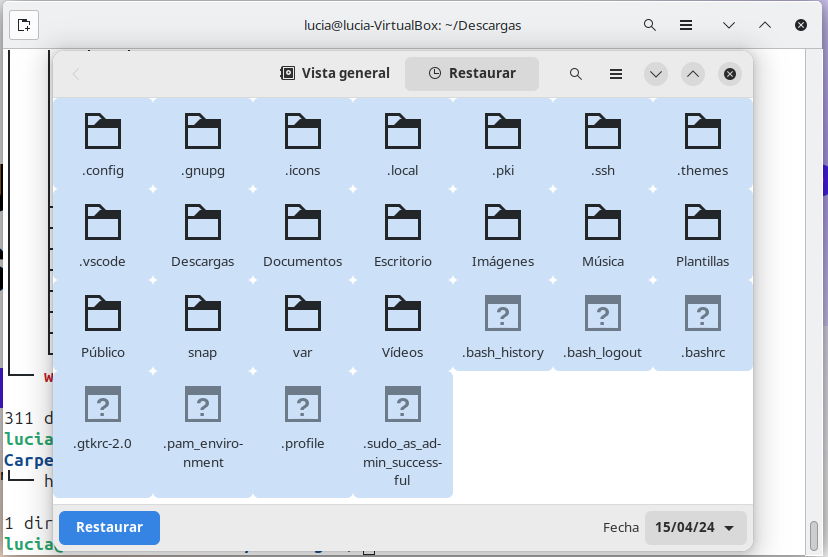The image size is (828, 557).
Task: Click the terminal title lucia@lucia-VirtualBox
Action: pos(412,25)
